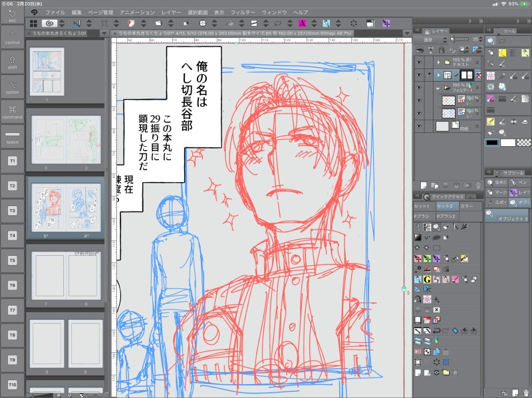Click the dotted circle icon in command bar
This screenshot has width=532, height=398.
point(354,23)
